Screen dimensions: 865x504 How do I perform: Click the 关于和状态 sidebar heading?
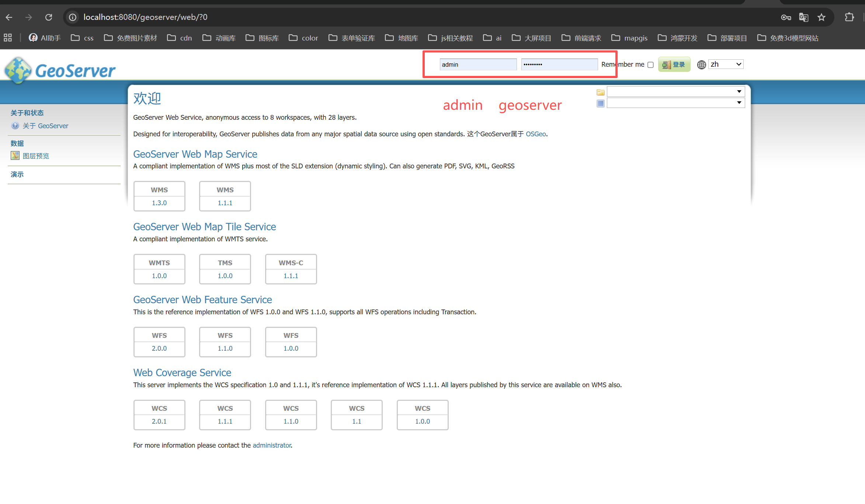27,113
